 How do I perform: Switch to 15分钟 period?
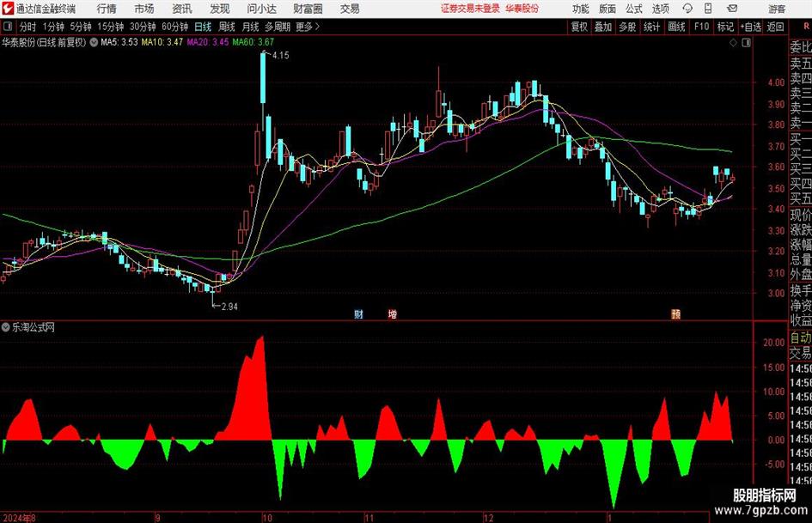[x=110, y=27]
